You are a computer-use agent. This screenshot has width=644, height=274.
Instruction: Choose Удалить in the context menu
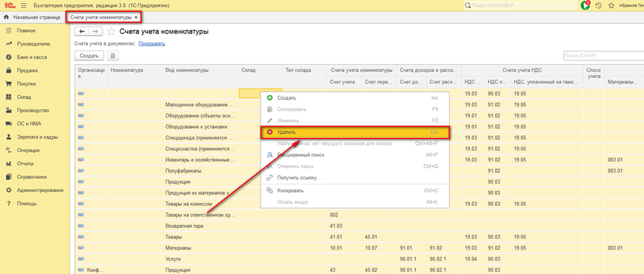pos(355,132)
